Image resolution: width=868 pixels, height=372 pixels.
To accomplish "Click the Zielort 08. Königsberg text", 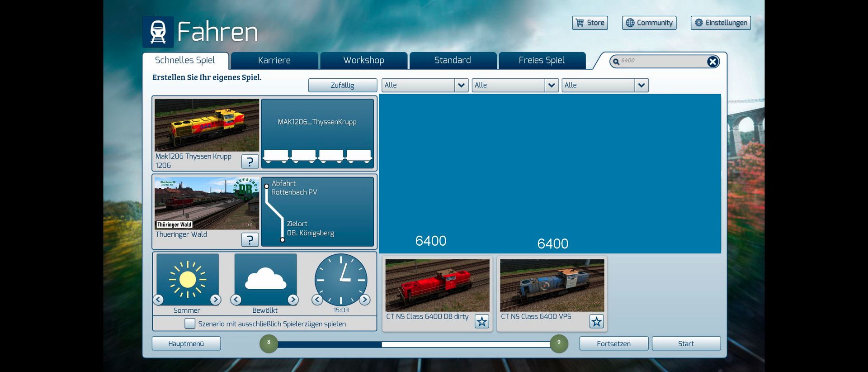I will click(x=311, y=229).
